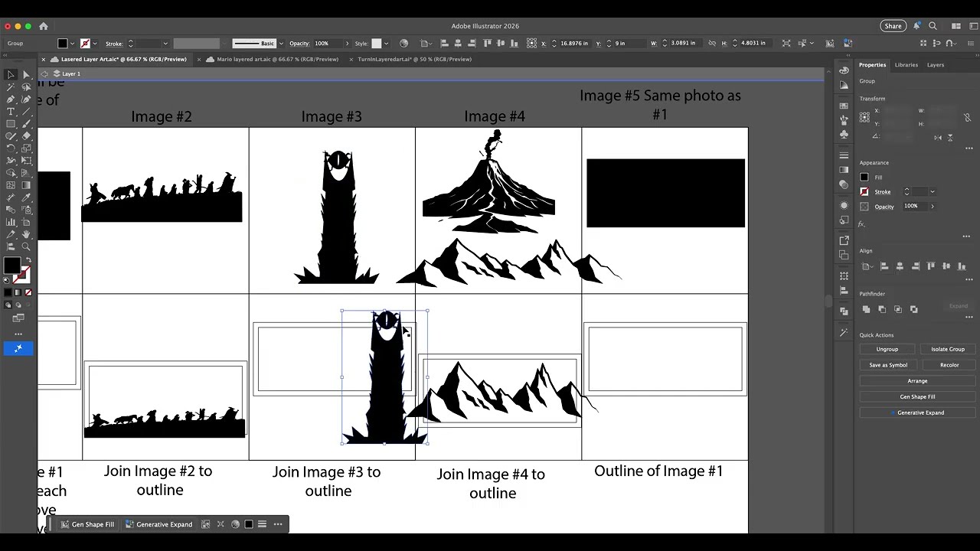Click the X position field 16.8976 in
This screenshot has height=551, width=980.
[574, 44]
